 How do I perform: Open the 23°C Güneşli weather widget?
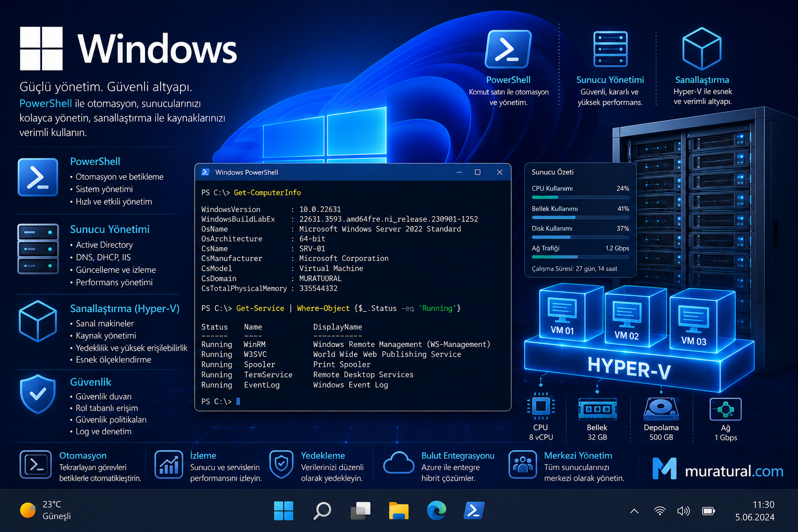(x=46, y=510)
